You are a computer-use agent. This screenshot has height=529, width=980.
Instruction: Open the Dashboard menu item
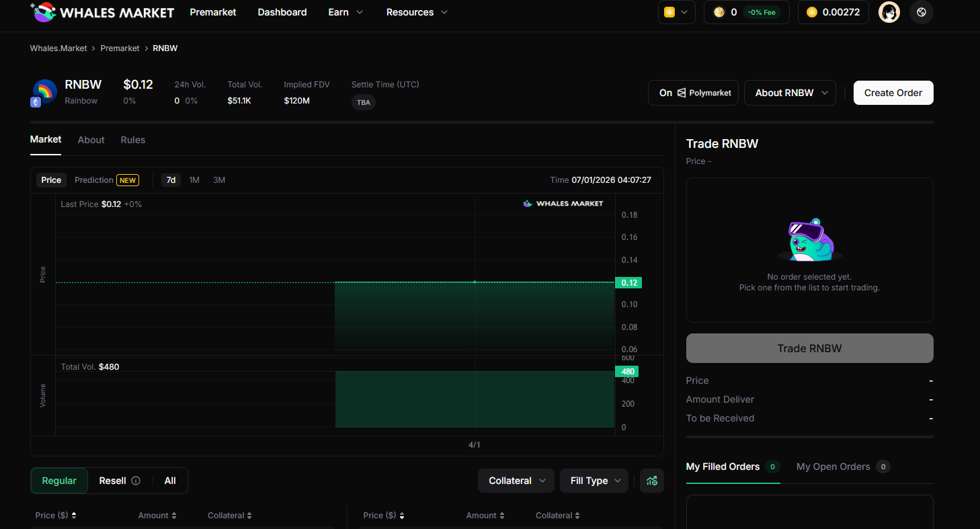pos(282,12)
